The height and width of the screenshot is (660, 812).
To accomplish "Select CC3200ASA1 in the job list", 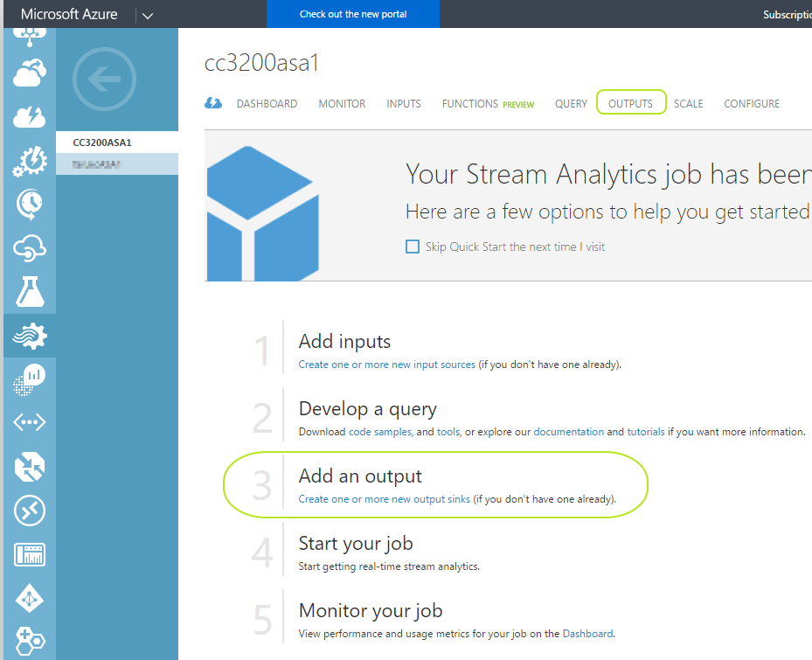I will point(117,142).
